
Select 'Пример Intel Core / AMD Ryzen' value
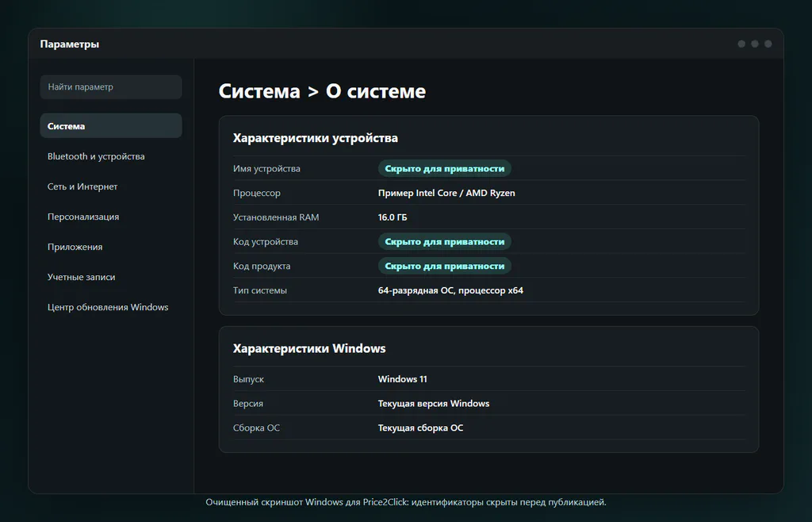446,193
